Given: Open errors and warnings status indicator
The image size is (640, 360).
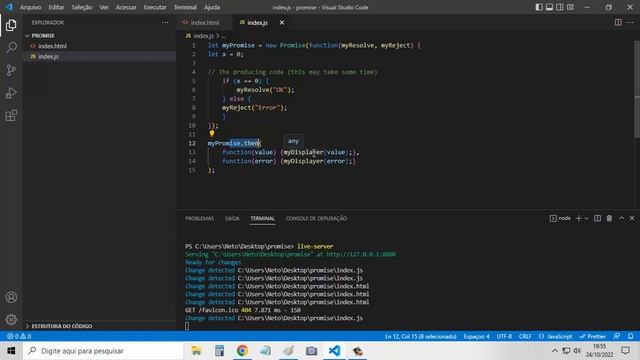Looking at the screenshot, I should point(19,336).
